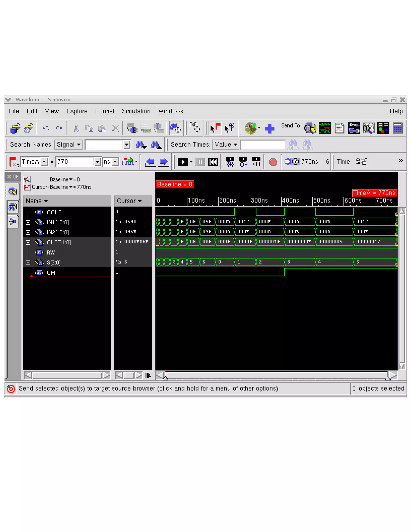The width and height of the screenshot is (411, 532).
Task: Toggle cursor selection mode arrow-flag tool
Action: pos(215,128)
